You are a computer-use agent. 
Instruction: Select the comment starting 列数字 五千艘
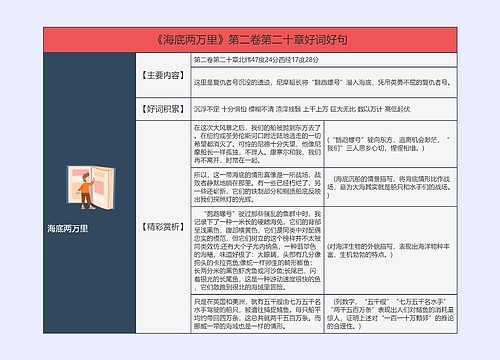(390, 314)
